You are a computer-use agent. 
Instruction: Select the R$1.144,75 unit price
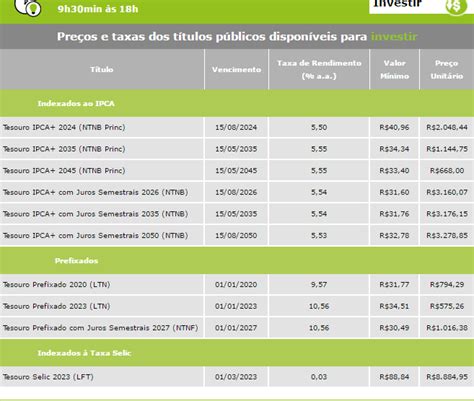point(447,149)
